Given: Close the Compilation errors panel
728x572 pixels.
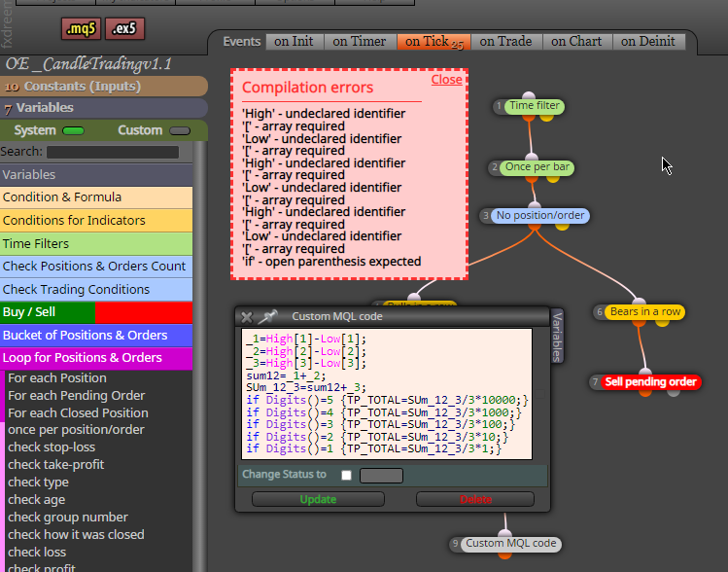Looking at the screenshot, I should pyautogui.click(x=446, y=80).
